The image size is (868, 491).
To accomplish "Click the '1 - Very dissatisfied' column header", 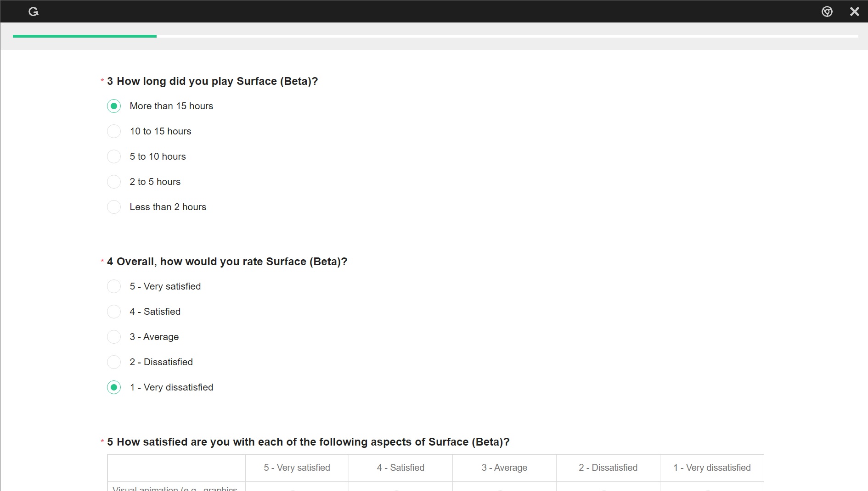I will pos(712,468).
